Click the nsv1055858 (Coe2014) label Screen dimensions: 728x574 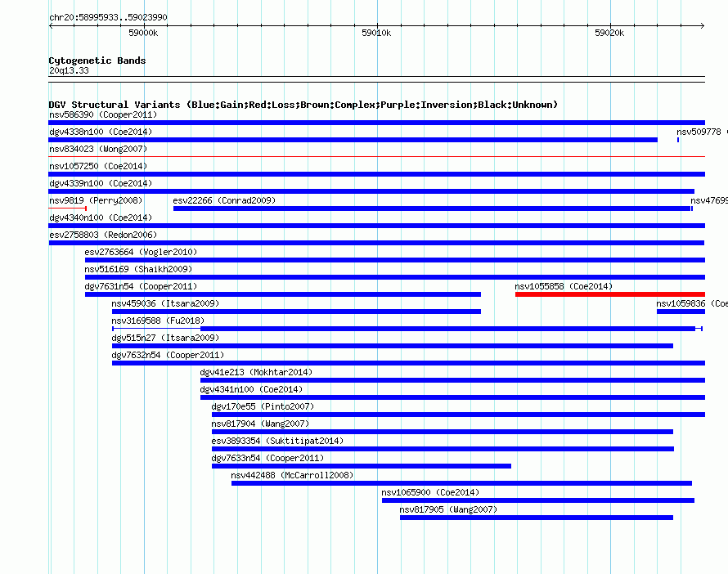564,286
